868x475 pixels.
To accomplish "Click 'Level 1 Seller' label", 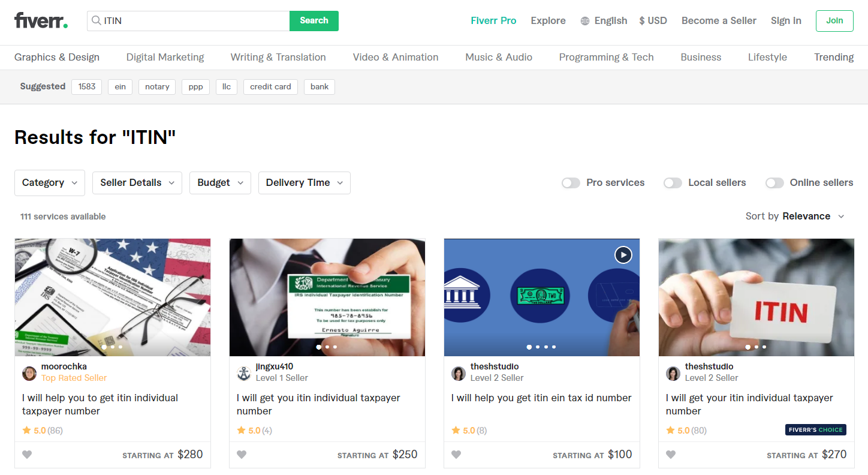I will tap(282, 378).
